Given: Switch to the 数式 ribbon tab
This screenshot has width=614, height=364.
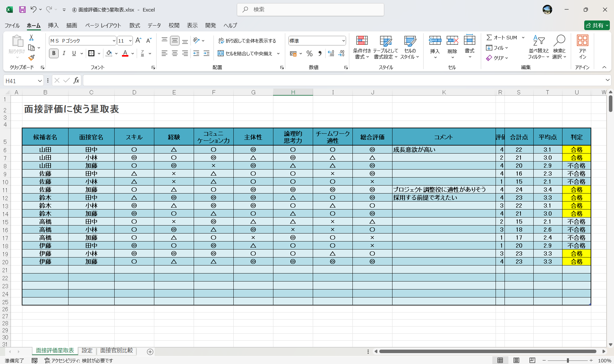Looking at the screenshot, I should pos(134,25).
